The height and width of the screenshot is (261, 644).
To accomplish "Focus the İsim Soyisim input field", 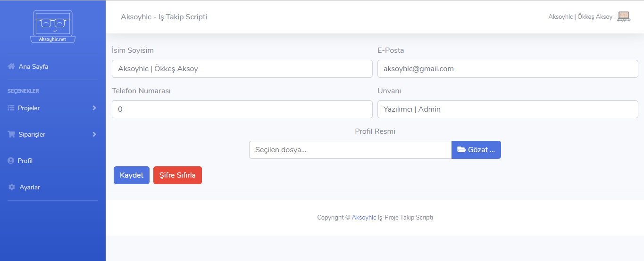I will (242, 69).
